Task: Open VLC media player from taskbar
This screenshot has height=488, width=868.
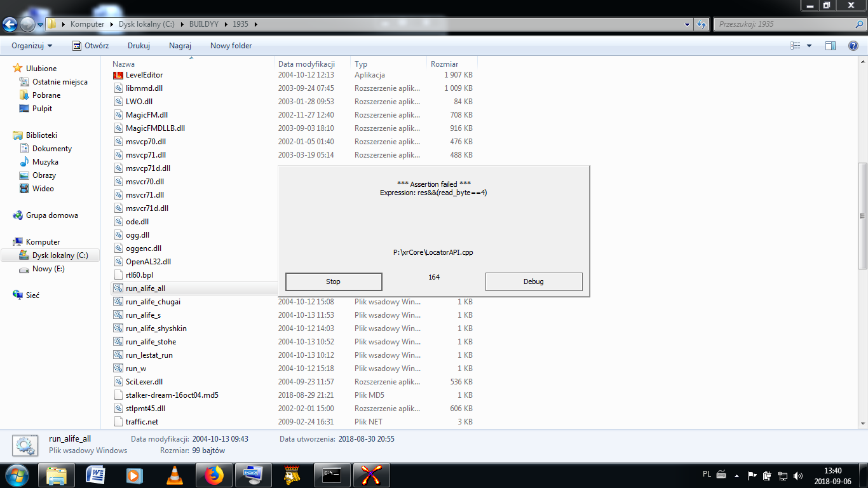Action: [174, 475]
